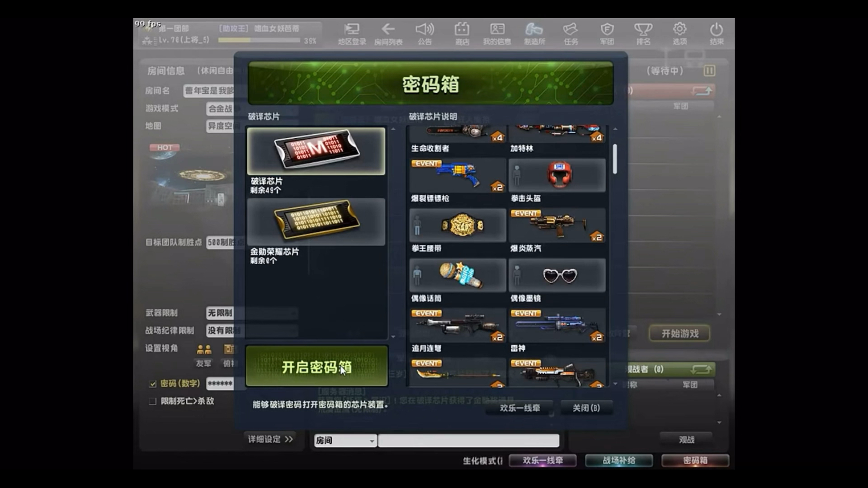Click the 追月连弩 crossbow item
The height and width of the screenshot is (488, 868).
pos(458,325)
